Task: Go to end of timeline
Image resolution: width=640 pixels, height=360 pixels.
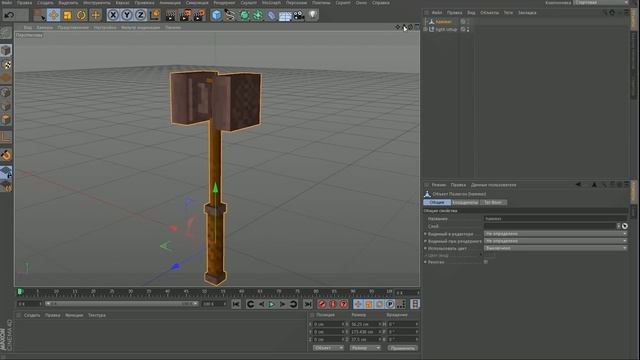Action: (x=308, y=304)
